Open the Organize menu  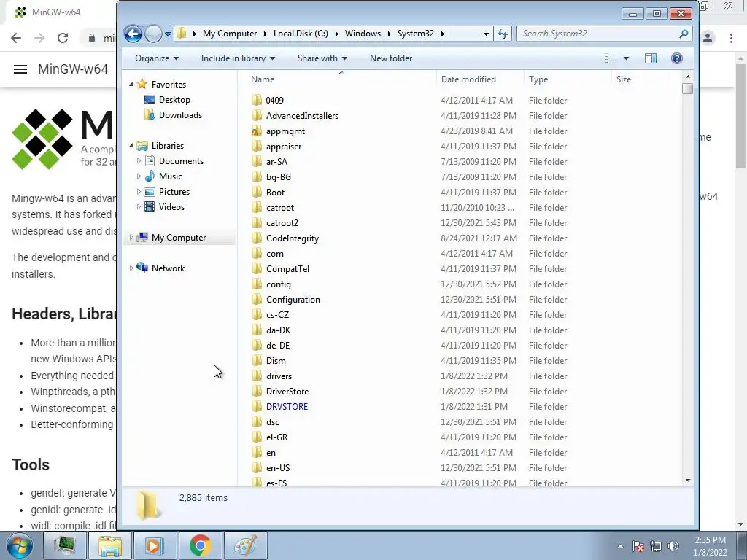157,58
